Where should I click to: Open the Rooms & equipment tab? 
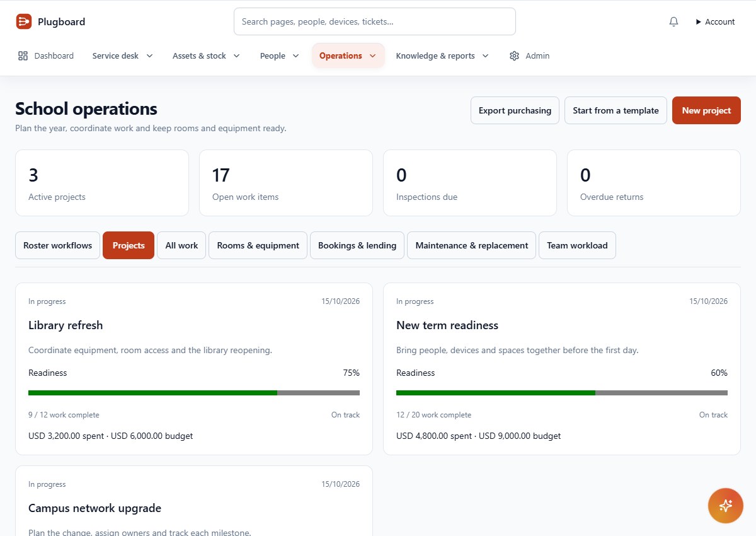click(258, 245)
